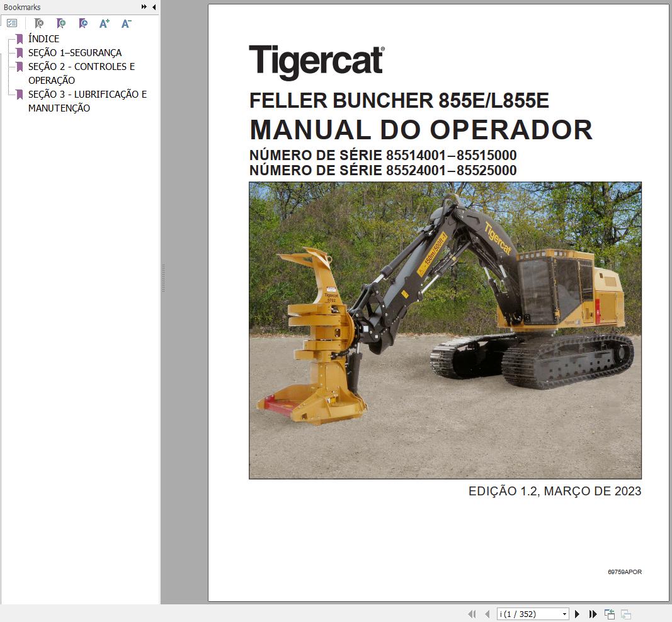Toggle the panel hide arrow beside Bookmarks
672x622 pixels.
click(154, 7)
